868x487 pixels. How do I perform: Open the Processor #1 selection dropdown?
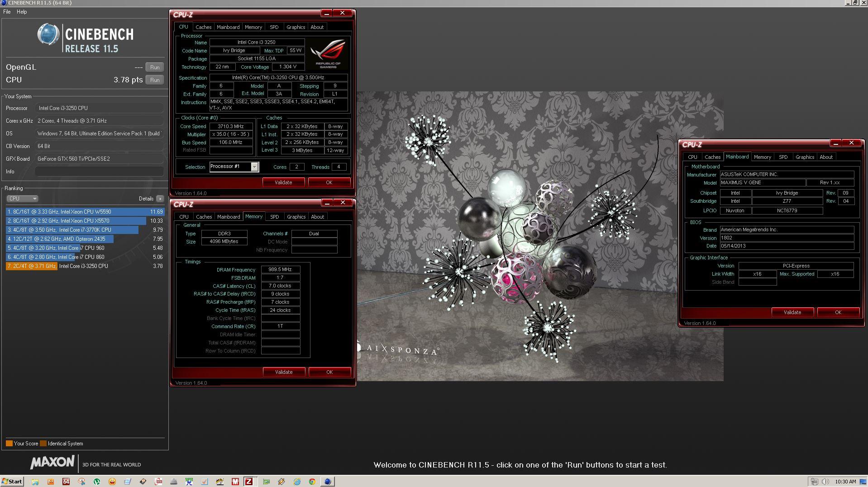[234, 167]
